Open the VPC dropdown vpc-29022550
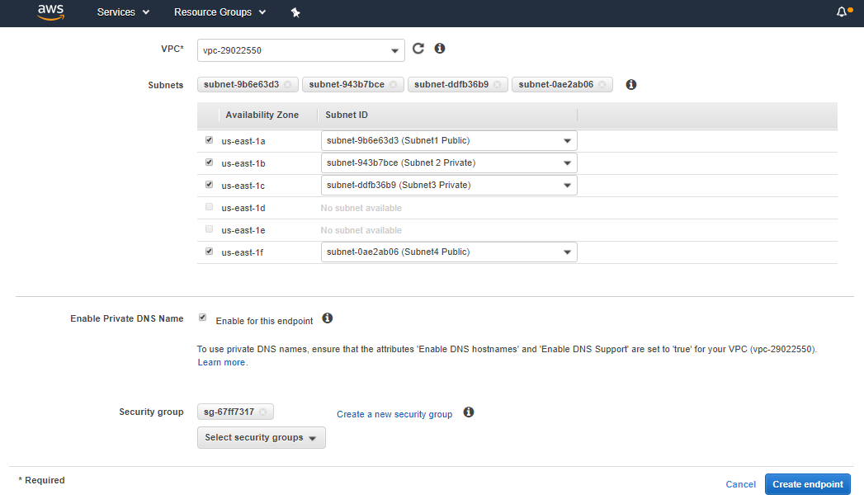864x504 pixels. click(301, 50)
